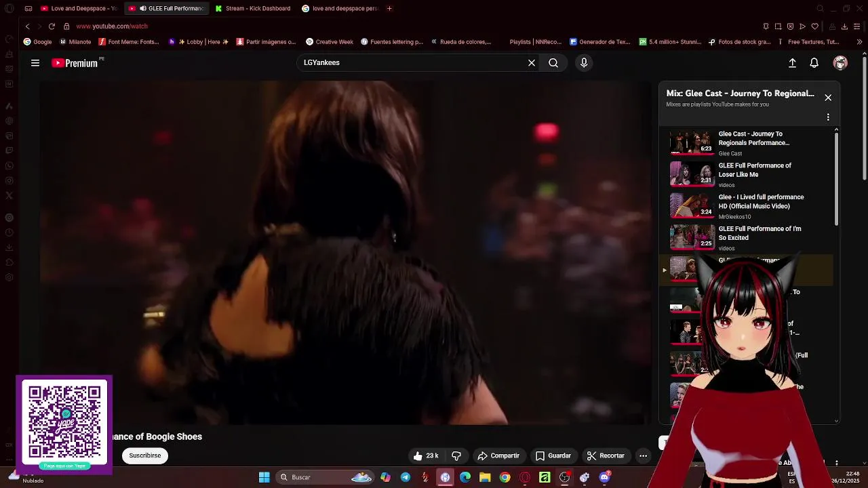Open the Google bookmark
Image resolution: width=868 pixels, height=488 pixels.
37,42
